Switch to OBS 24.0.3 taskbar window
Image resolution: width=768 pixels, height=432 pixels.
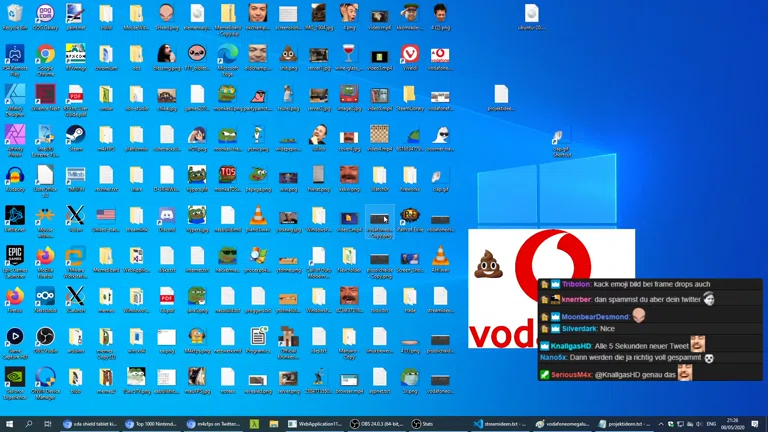[379, 424]
